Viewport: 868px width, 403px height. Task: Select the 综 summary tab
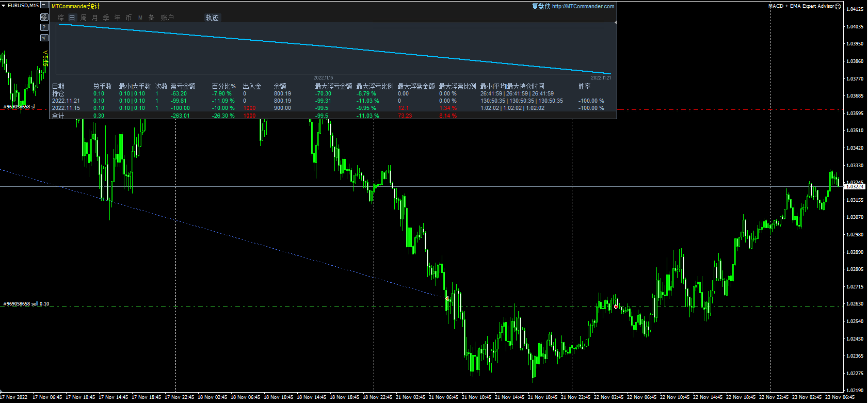point(61,18)
